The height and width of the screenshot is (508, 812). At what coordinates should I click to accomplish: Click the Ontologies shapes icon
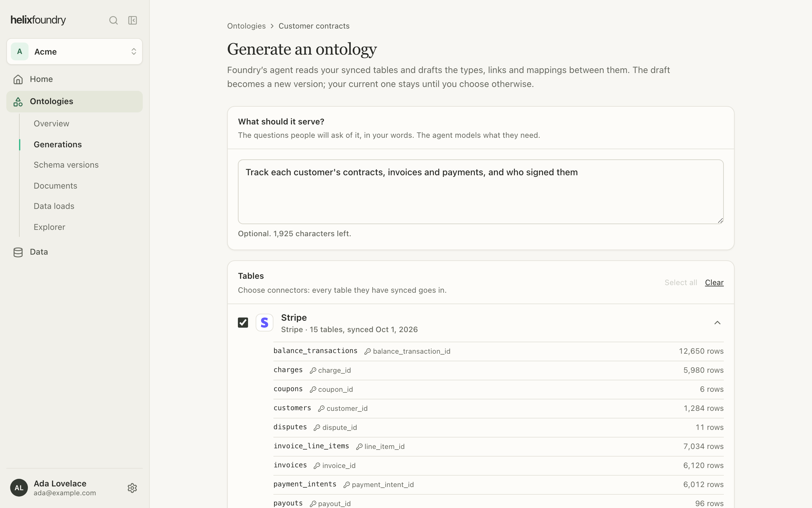click(18, 102)
